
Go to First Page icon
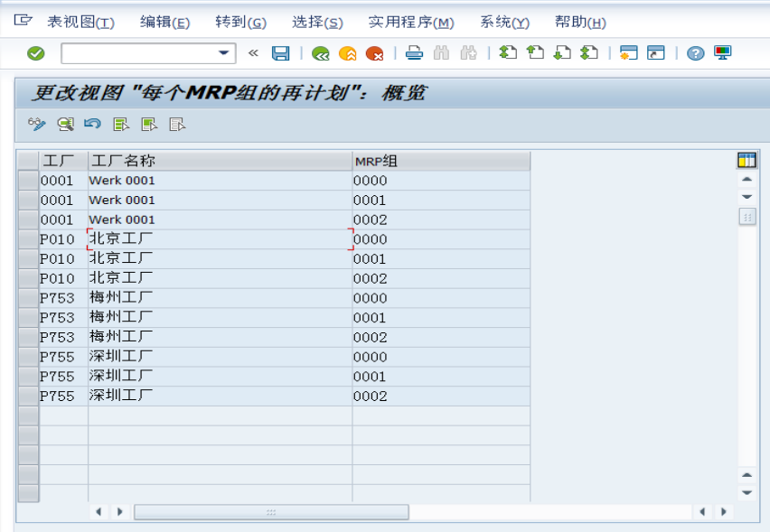click(x=508, y=52)
